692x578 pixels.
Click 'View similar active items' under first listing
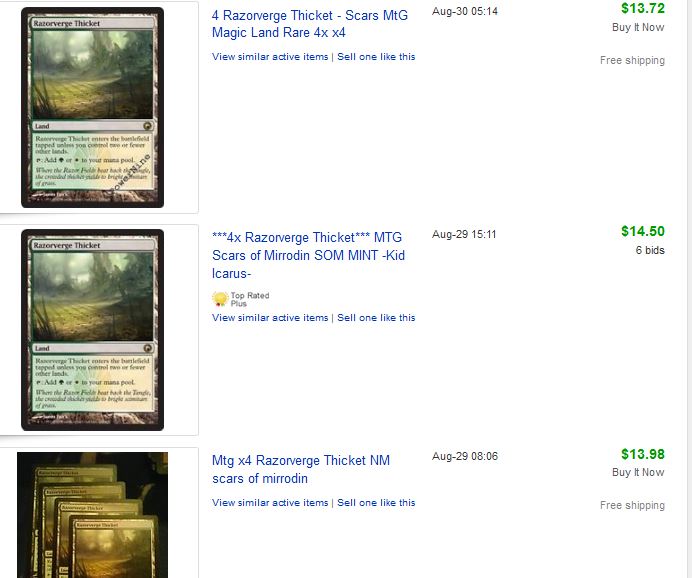click(x=270, y=56)
